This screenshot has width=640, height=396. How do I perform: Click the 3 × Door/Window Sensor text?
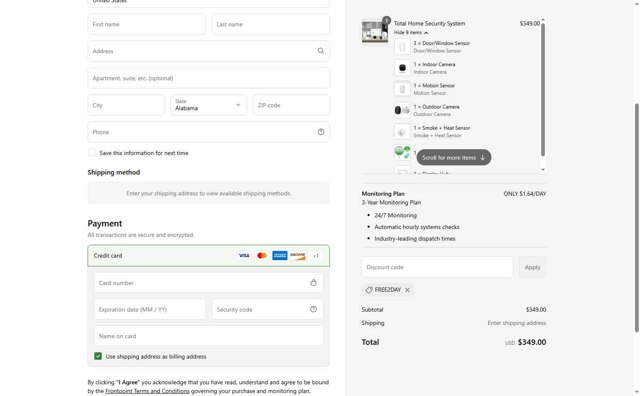pyautogui.click(x=441, y=43)
